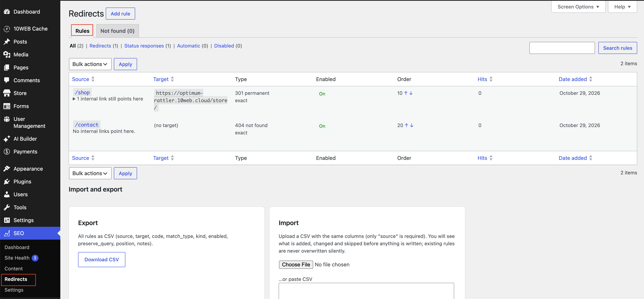Move /contact rule up with arrow
644x299 pixels.
(x=406, y=126)
